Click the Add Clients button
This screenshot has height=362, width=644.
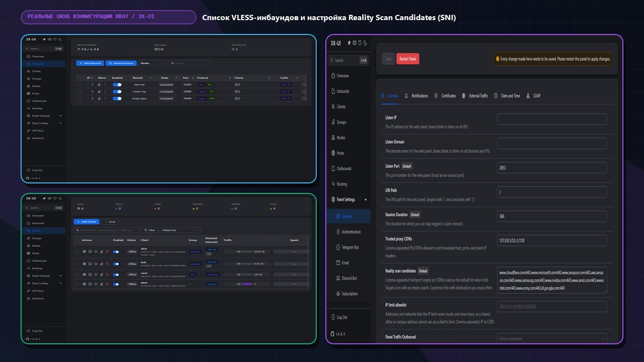click(87, 222)
